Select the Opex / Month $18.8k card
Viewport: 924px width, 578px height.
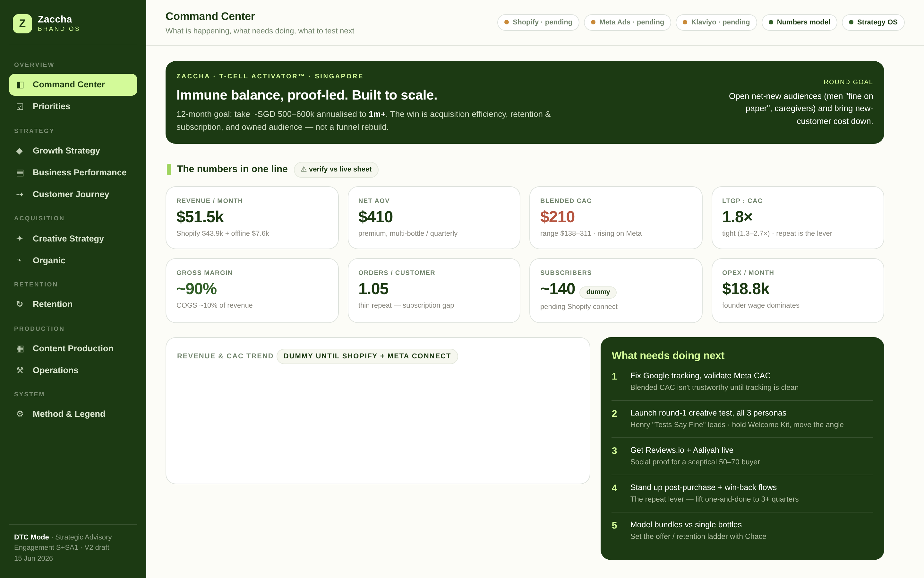point(798,291)
